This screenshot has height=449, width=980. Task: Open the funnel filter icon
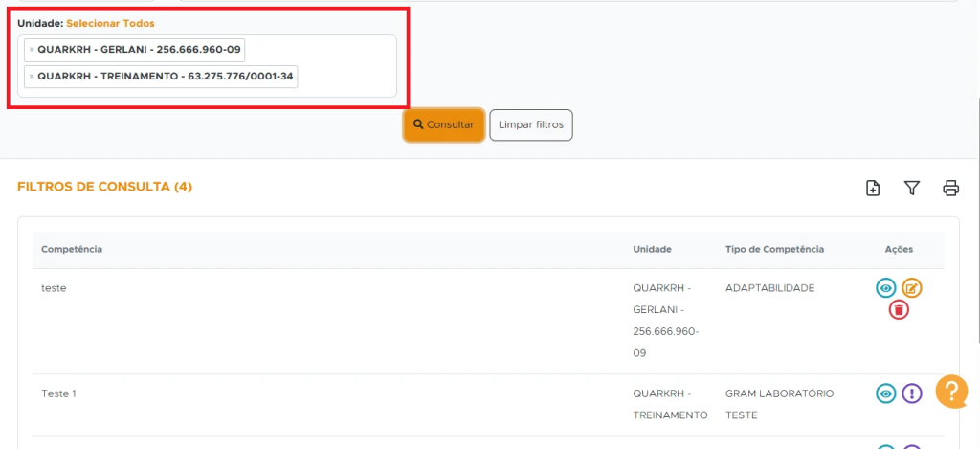pyautogui.click(x=912, y=189)
